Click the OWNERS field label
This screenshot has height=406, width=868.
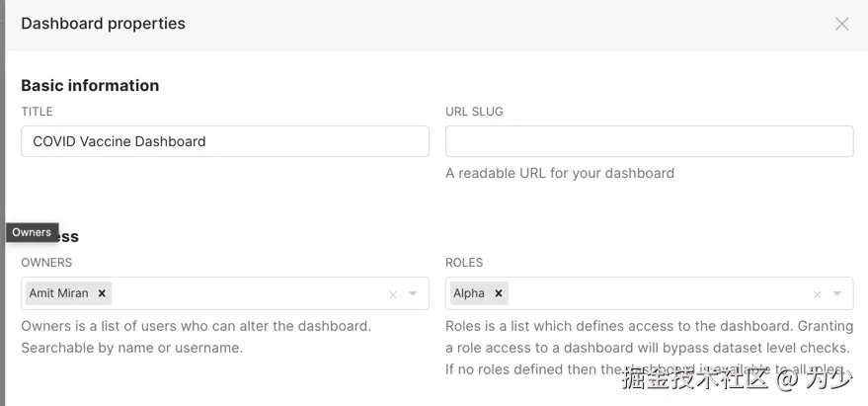46,263
